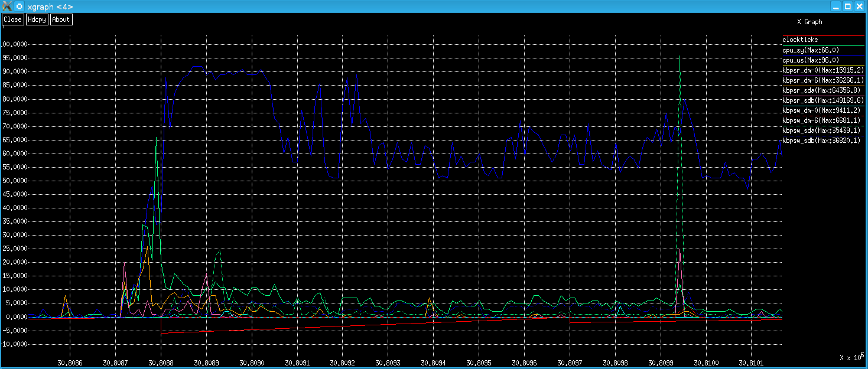
Task: Click the 50.0000 y-axis label
Action: point(14,181)
